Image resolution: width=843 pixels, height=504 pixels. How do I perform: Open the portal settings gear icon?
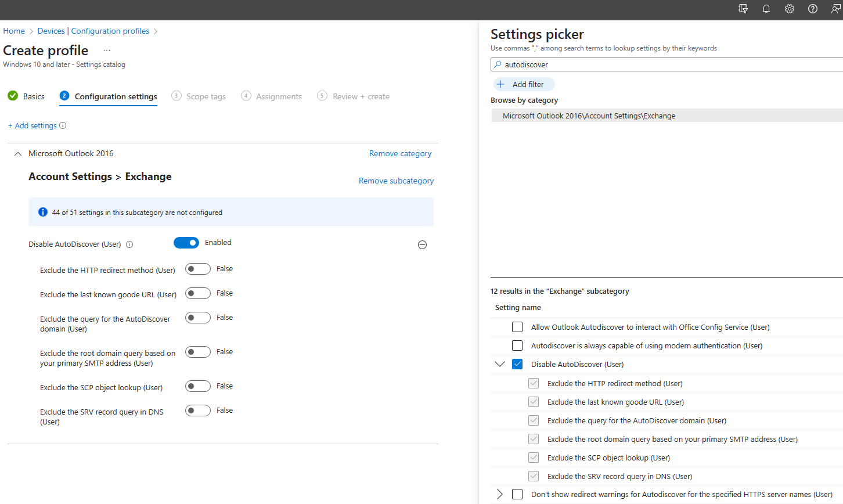click(790, 9)
